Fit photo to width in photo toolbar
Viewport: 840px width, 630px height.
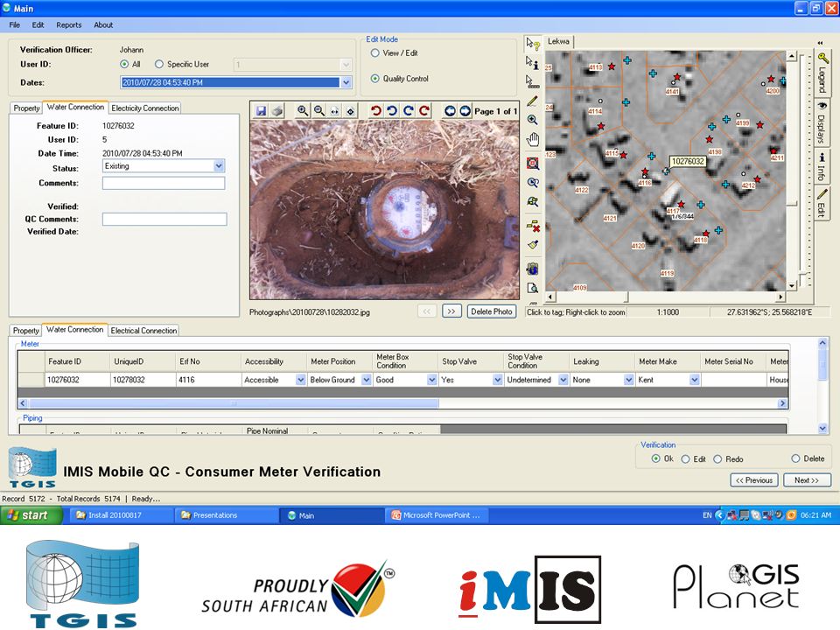click(x=335, y=111)
